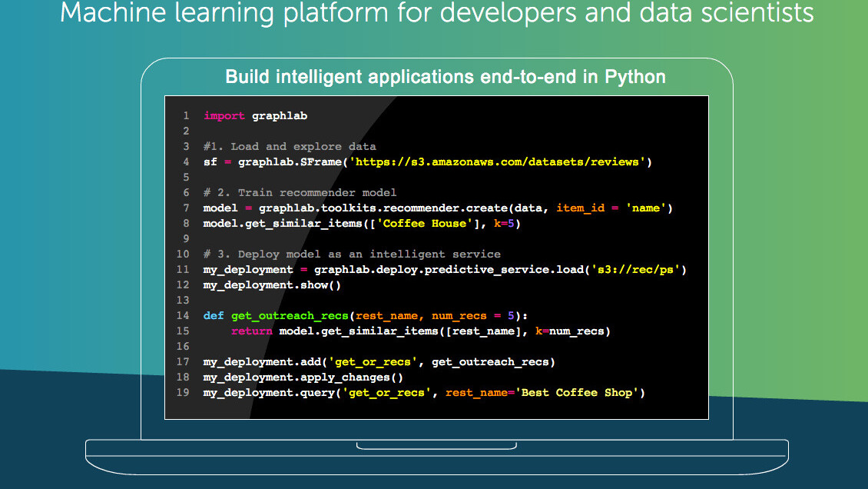Click the "import" keyword on line 1

coord(224,116)
